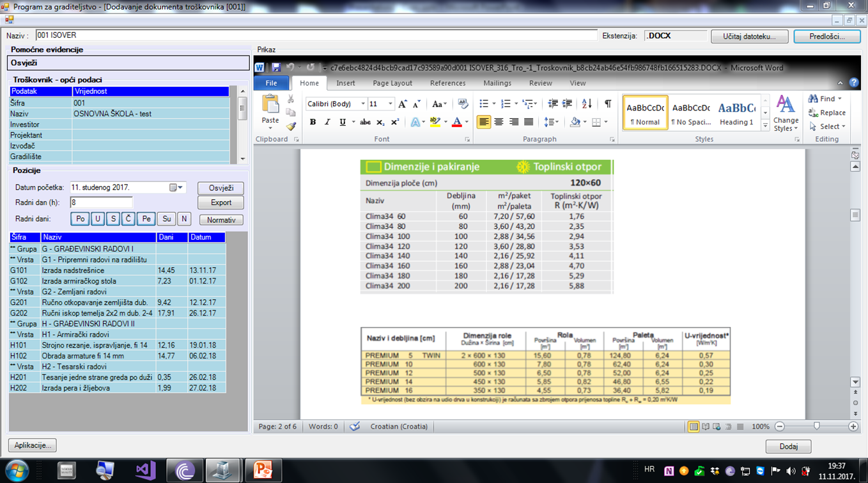The height and width of the screenshot is (483, 868).
Task: Open the font size dropdown
Action: coord(390,104)
